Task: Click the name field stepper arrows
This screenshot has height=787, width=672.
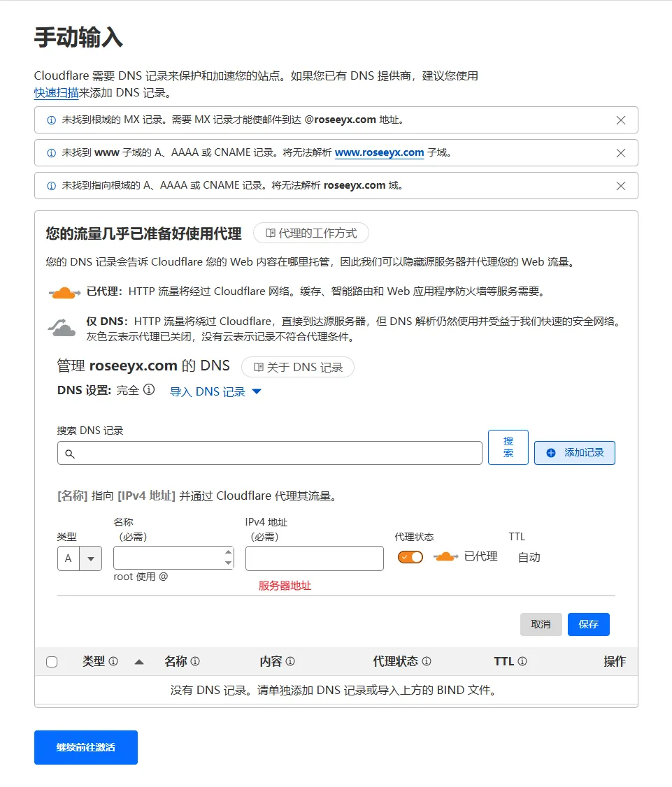Action: [x=229, y=558]
